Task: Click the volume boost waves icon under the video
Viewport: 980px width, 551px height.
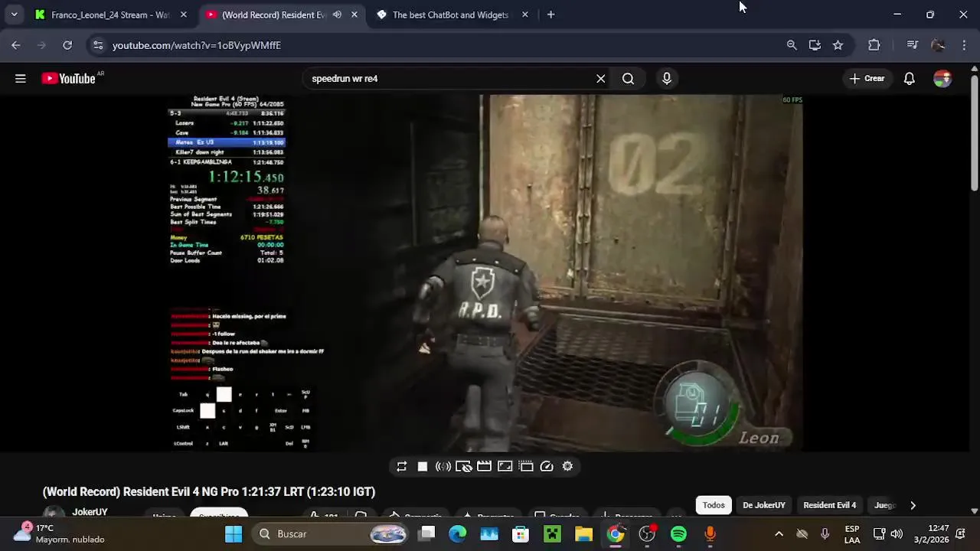Action: pyautogui.click(x=443, y=466)
